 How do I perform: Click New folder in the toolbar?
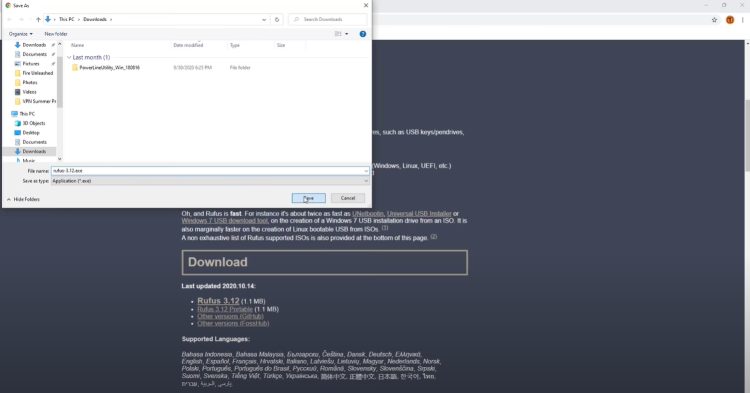point(56,34)
